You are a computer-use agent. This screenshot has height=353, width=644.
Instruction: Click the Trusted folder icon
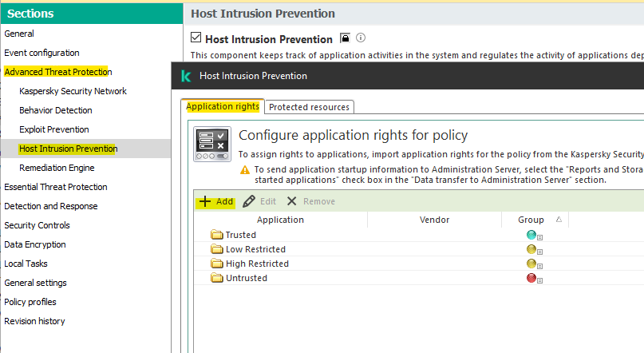pos(216,235)
